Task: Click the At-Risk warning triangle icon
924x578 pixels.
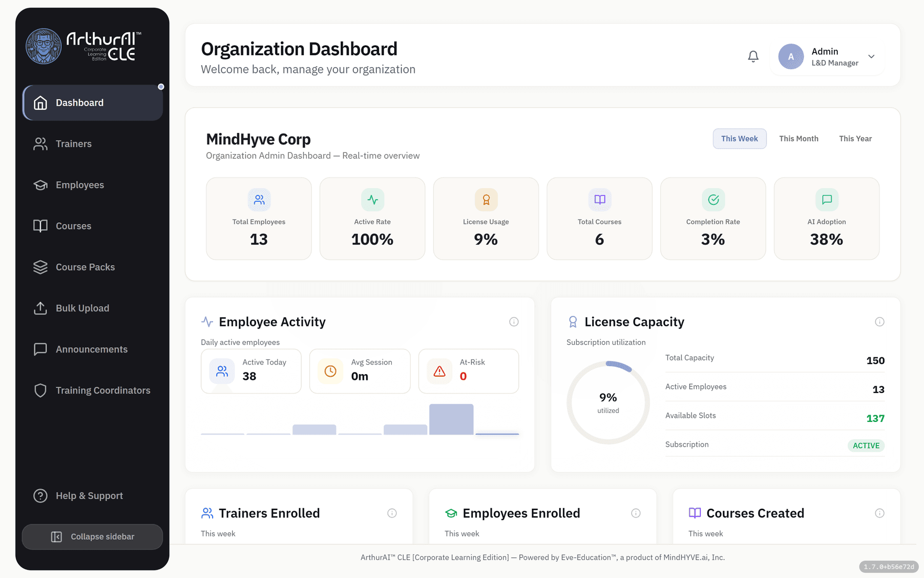Action: point(439,371)
